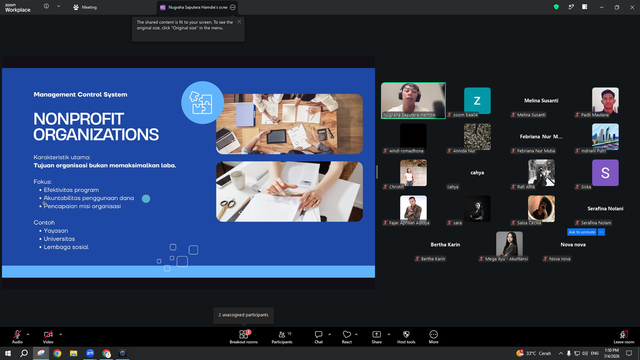Open the taskbar clock and date

611,353
